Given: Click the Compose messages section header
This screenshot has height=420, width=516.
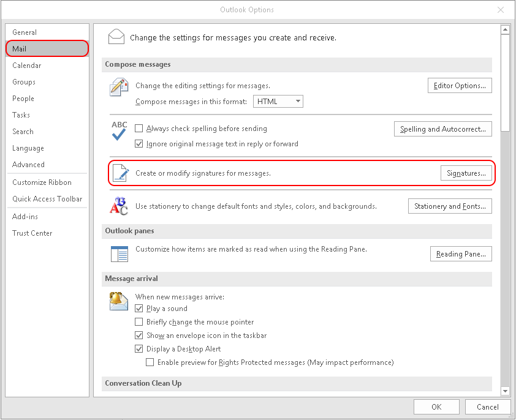Looking at the screenshot, I should 297,64.
